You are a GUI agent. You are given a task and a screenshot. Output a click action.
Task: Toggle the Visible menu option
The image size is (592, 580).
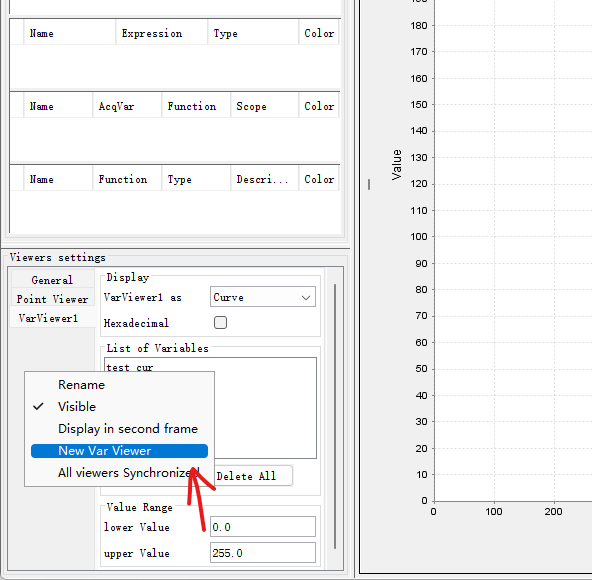coord(119,407)
